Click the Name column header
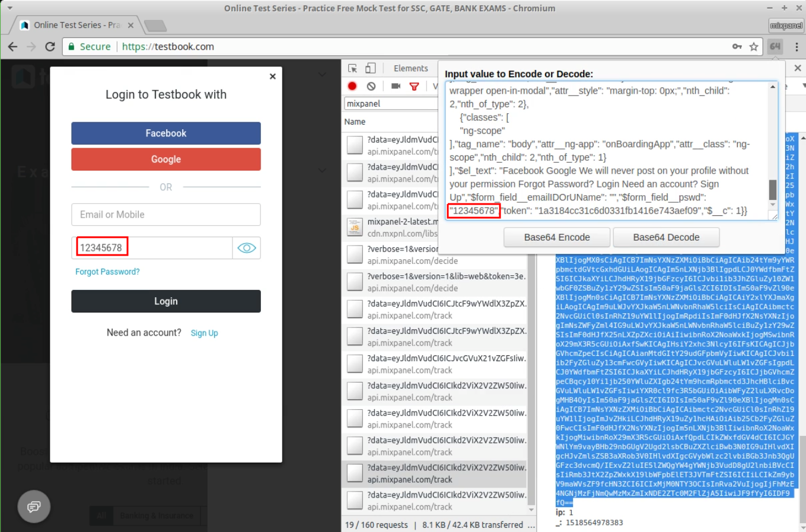Screen dimensions: 806x532 (x=355, y=122)
